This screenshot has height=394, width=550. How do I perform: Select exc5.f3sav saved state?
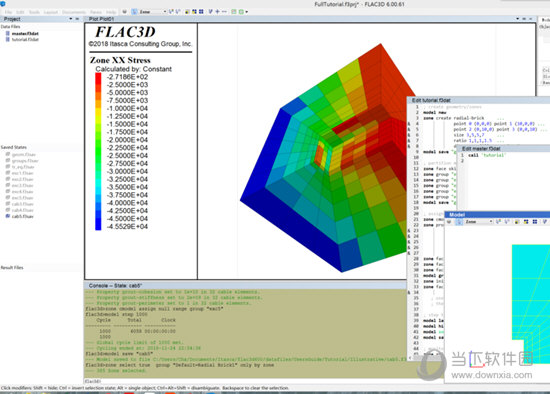point(22,198)
